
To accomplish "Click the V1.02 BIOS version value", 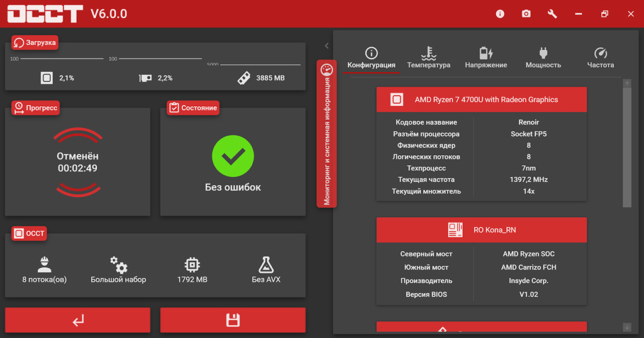I will point(528,294).
